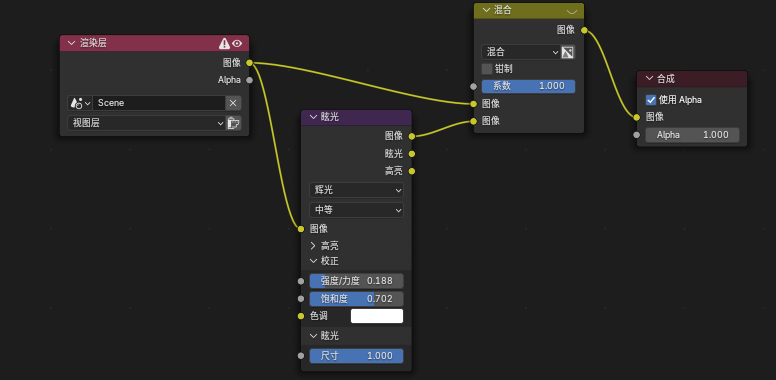Click the 眩光 output socket
The height and width of the screenshot is (380, 776).
[412, 154]
